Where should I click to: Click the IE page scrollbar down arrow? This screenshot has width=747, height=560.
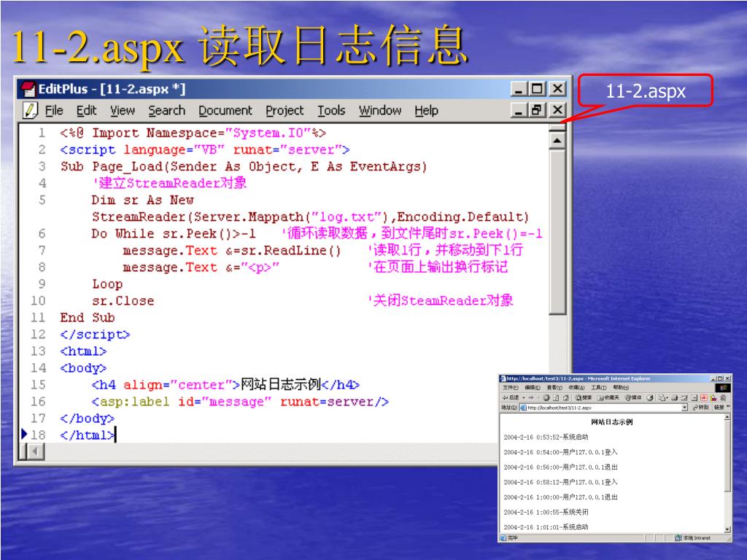click(x=727, y=529)
